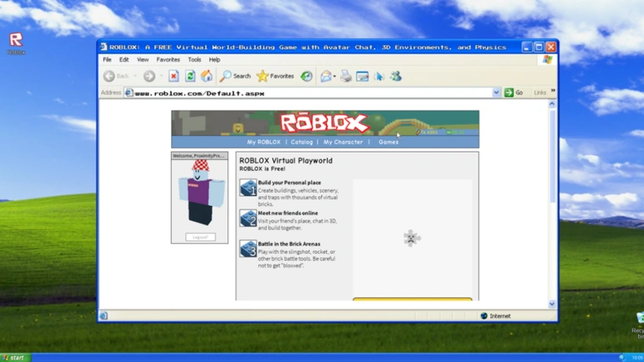Click the page vertical scrollbar down arrow
644x362 pixels.
pos(552,304)
